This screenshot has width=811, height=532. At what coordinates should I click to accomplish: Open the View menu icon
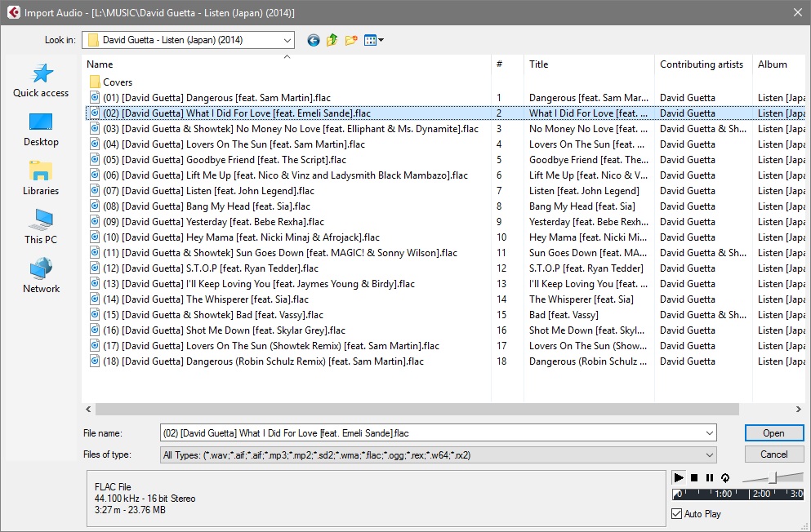[x=373, y=40]
